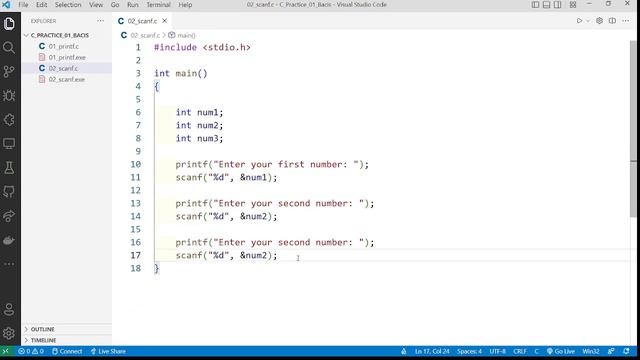The height and width of the screenshot is (360, 640).
Task: Open editor More Actions menu
Action: coord(626,21)
